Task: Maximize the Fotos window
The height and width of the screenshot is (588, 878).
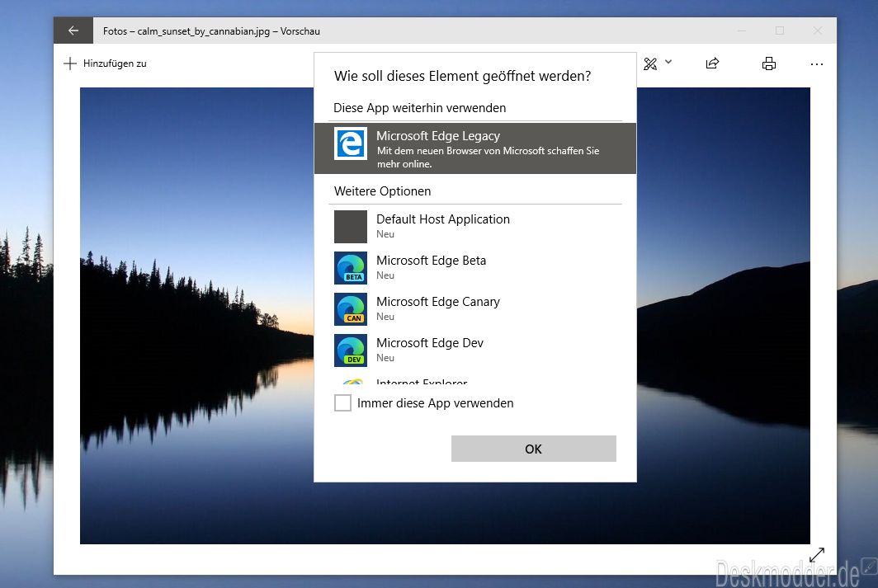Action: pos(780,31)
